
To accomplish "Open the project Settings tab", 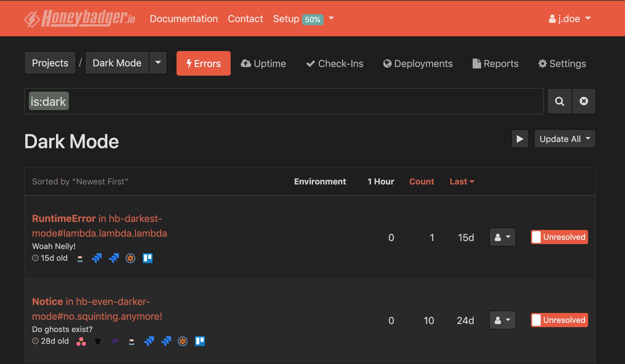I will [562, 63].
